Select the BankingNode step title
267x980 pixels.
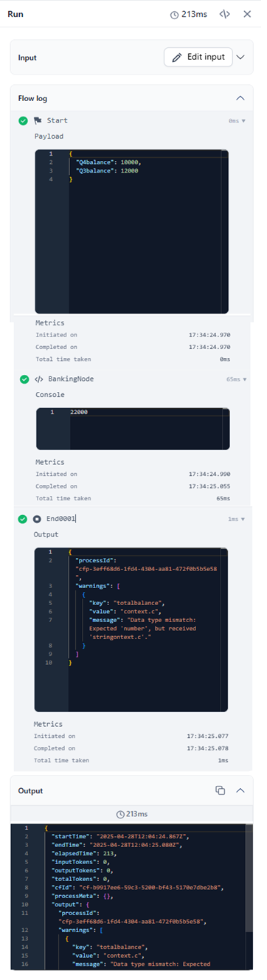tap(71, 379)
